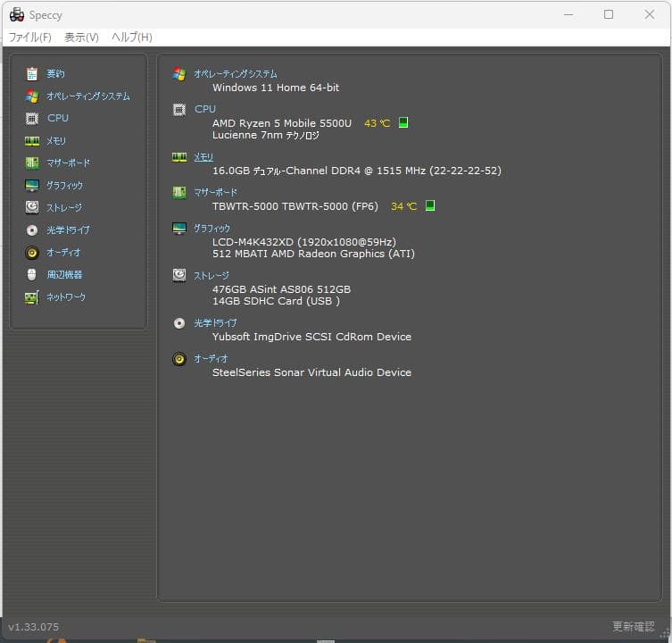Image resolution: width=672 pixels, height=643 pixels.
Task: Click the audio speaker icon in summary panel
Action: point(179,359)
